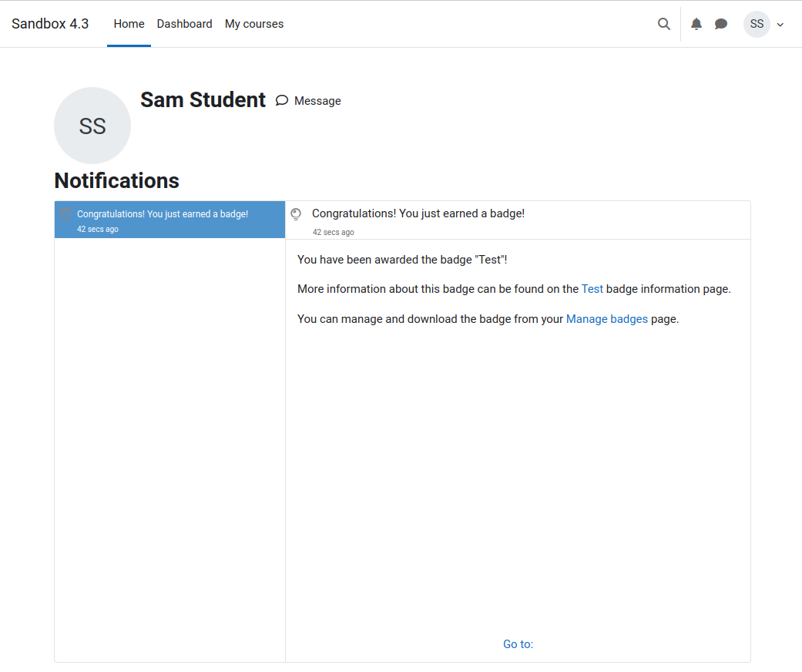Click the notification content header title 'Congratulations! You just earned a badge!'
The image size is (802, 672).
[x=418, y=213]
